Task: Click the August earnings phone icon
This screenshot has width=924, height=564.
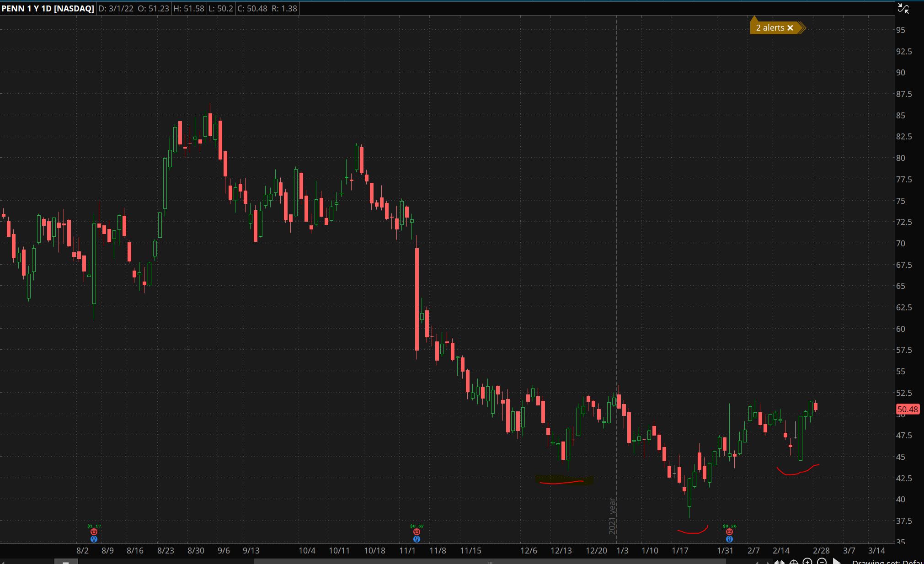Action: pyautogui.click(x=94, y=532)
